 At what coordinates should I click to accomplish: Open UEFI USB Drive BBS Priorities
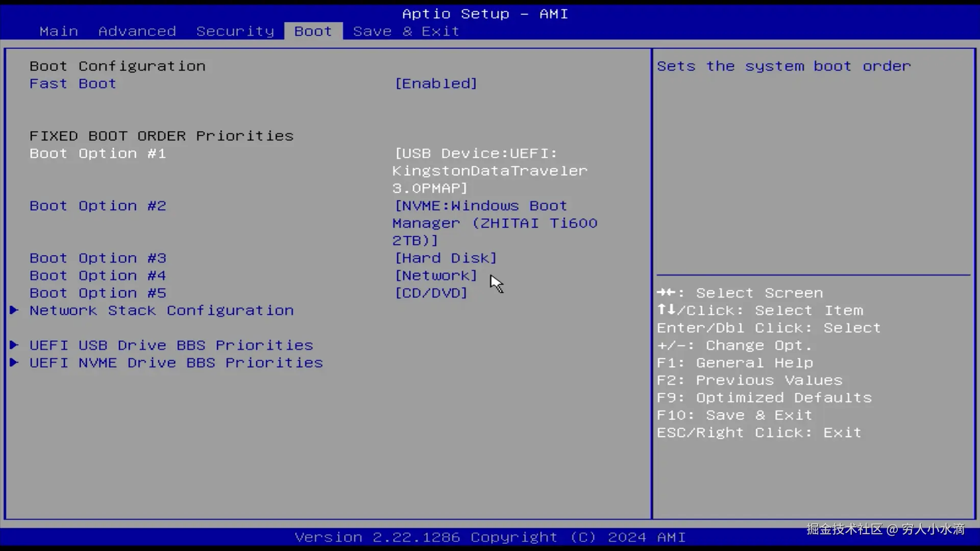click(171, 345)
